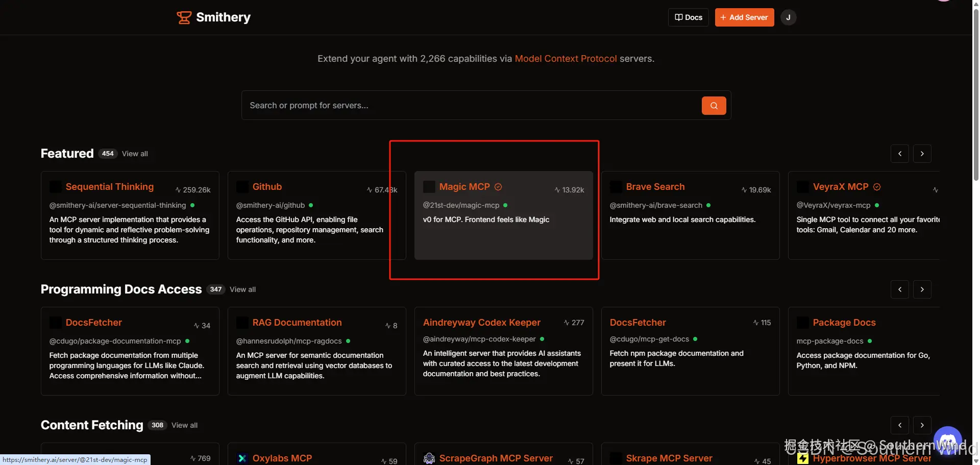The height and width of the screenshot is (465, 980).
Task: Click the VeyraX MCP server icon
Action: [802, 187]
